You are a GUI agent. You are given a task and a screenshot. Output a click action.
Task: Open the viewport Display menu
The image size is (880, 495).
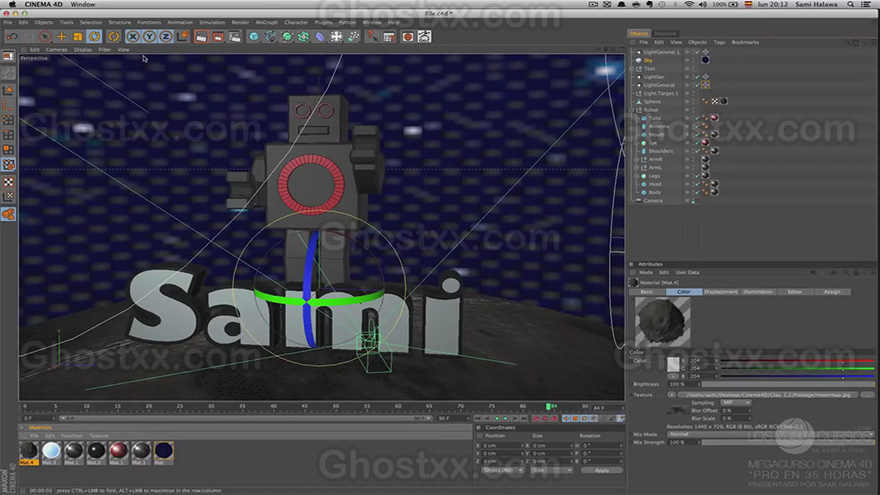[83, 49]
